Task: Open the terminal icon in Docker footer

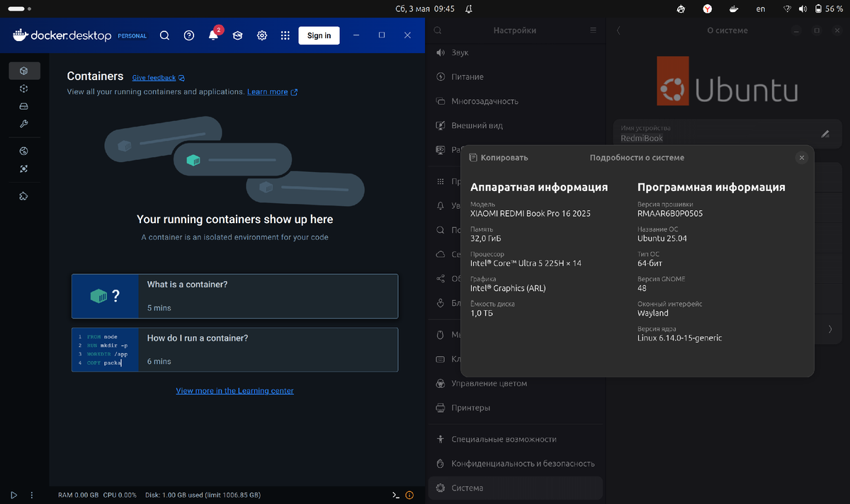Action: 395,495
